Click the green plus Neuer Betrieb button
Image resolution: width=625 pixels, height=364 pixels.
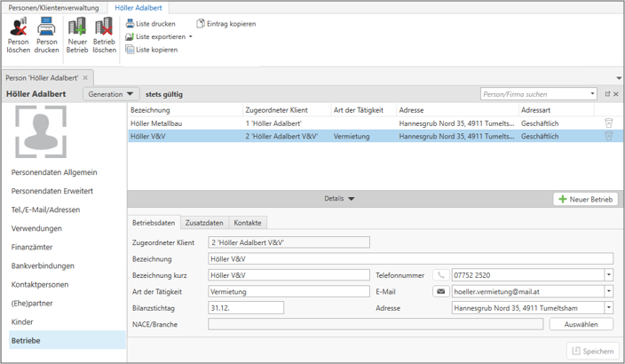point(585,199)
